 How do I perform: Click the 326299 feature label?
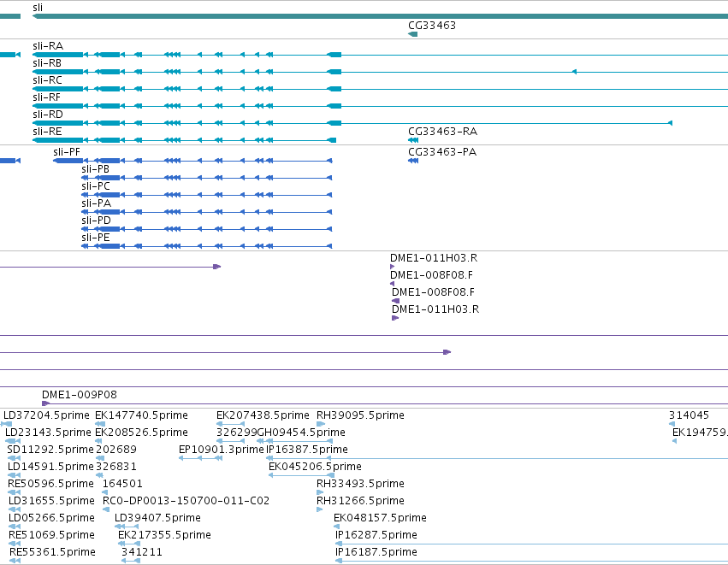pos(236,433)
